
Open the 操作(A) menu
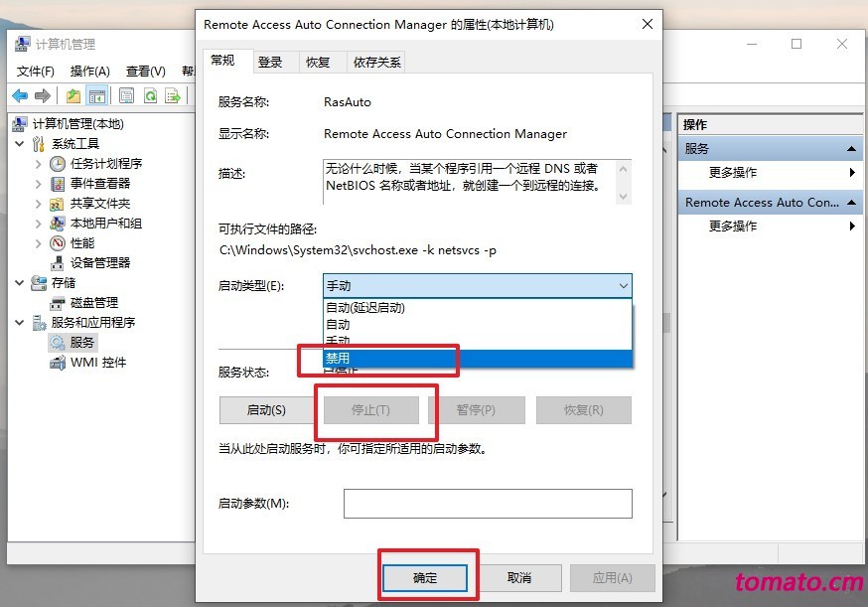pyautogui.click(x=89, y=72)
